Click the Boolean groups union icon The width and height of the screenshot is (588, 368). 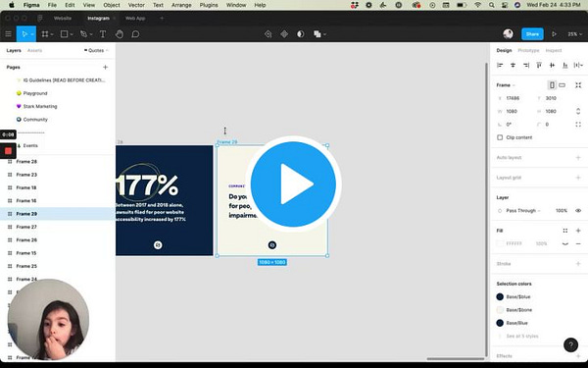click(318, 34)
